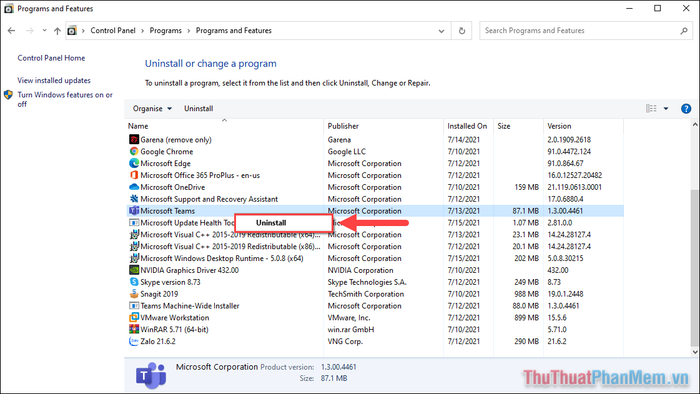Sort by the Installed On column header
The height and width of the screenshot is (394, 700).
[x=467, y=126]
